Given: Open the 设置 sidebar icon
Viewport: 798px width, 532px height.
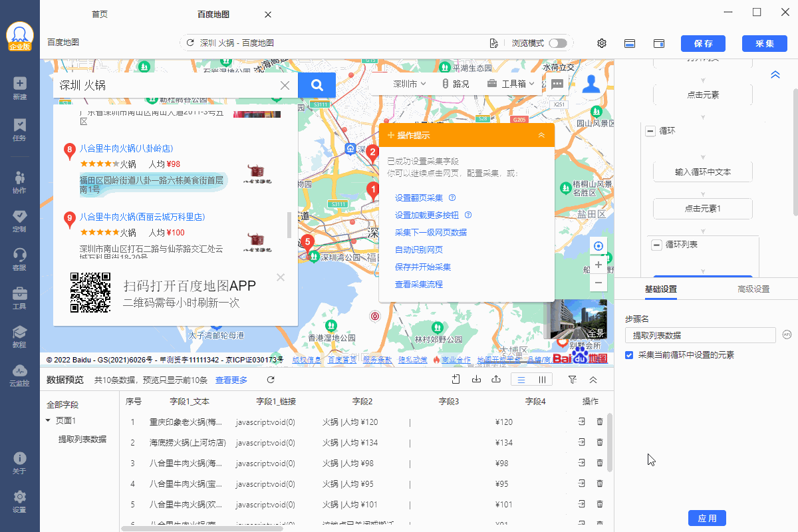Looking at the screenshot, I should (19, 501).
